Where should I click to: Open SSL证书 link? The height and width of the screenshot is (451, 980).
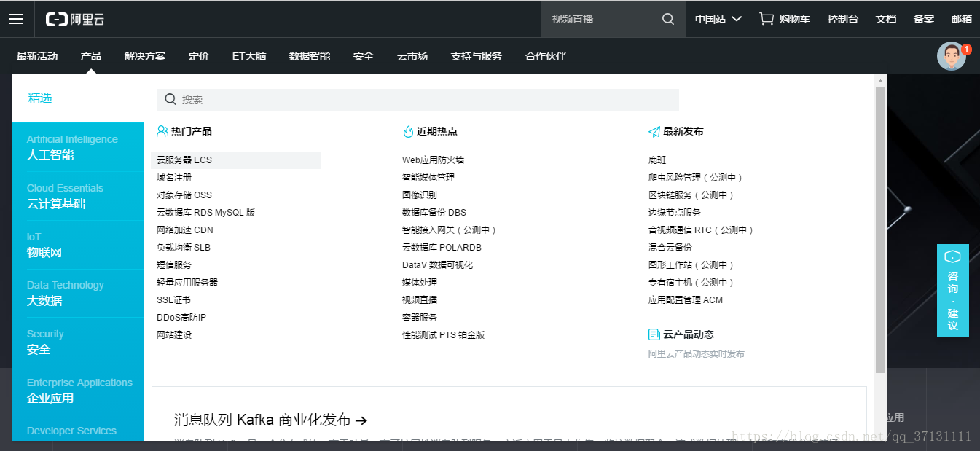(x=173, y=300)
